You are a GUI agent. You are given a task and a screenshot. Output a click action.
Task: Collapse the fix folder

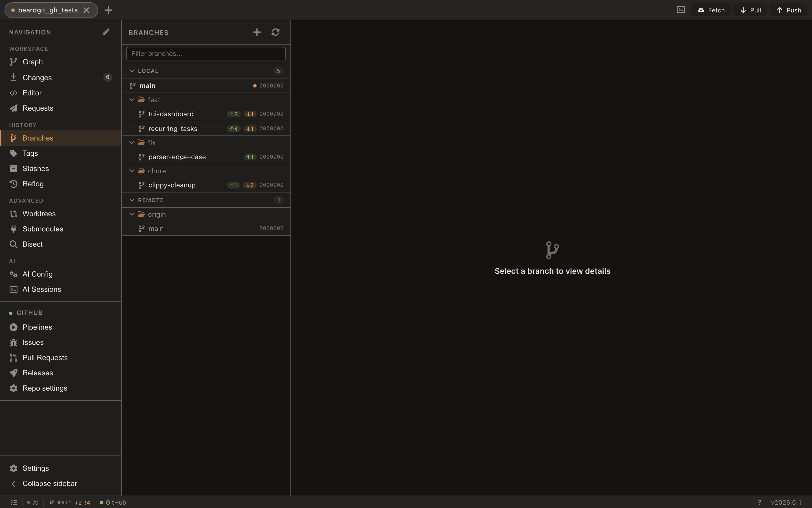132,143
